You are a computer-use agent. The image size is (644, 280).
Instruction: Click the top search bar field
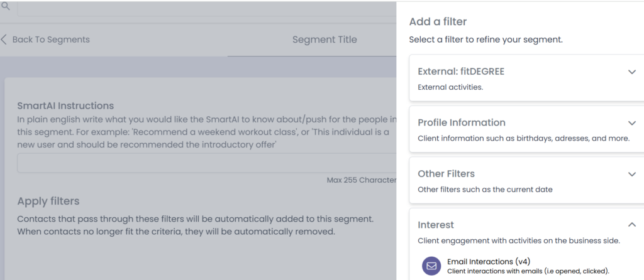pos(201,8)
